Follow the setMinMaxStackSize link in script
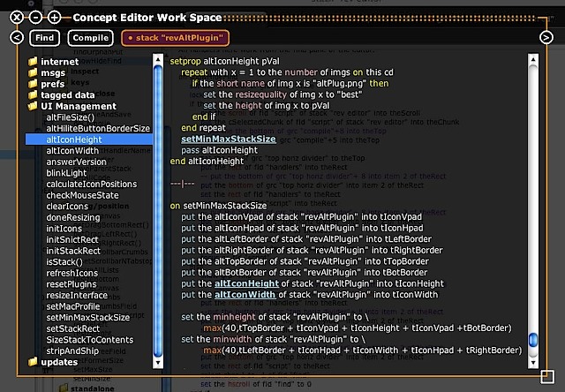565x392 pixels. (x=229, y=139)
